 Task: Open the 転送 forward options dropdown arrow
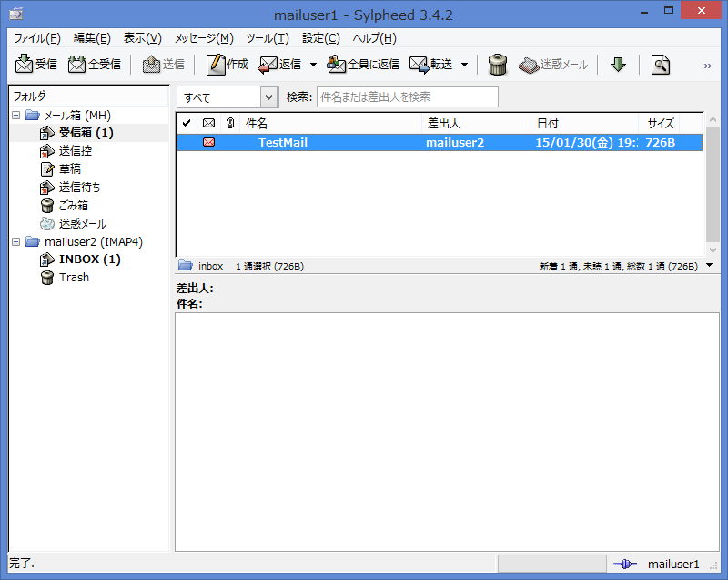click(464, 65)
